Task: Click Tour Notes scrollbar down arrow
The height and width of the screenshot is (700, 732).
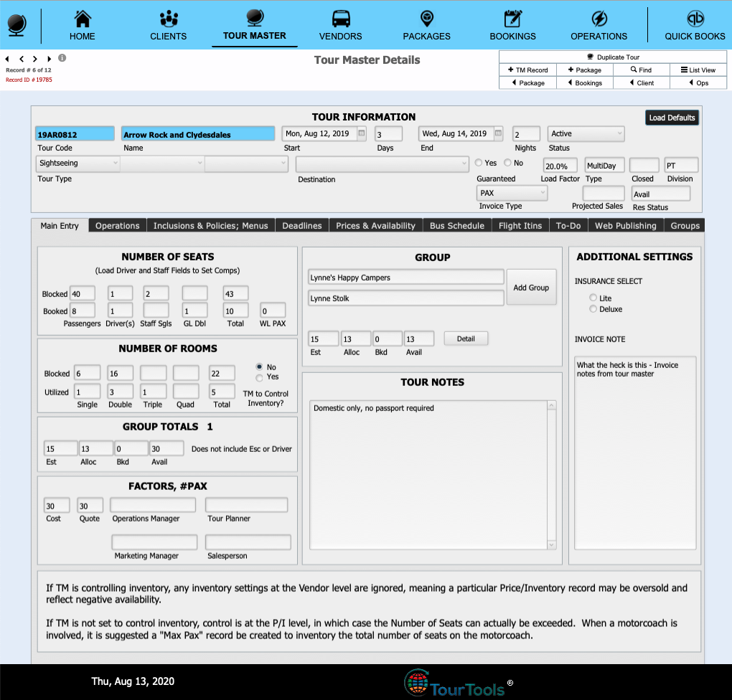Action: coord(551,544)
